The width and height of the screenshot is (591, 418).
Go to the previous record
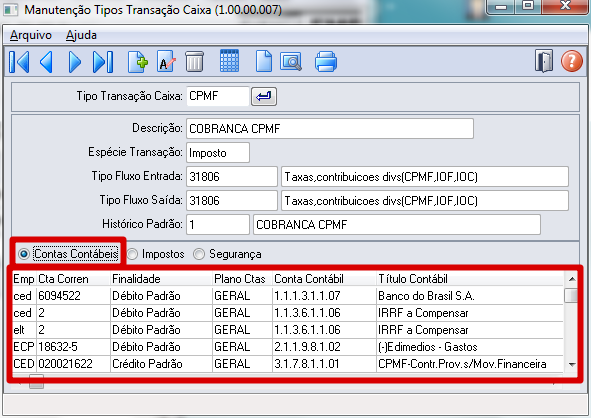tap(46, 62)
